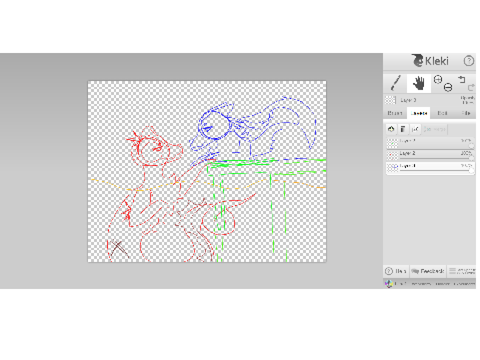
Task: Switch to the Brush tab
Action: (x=395, y=113)
